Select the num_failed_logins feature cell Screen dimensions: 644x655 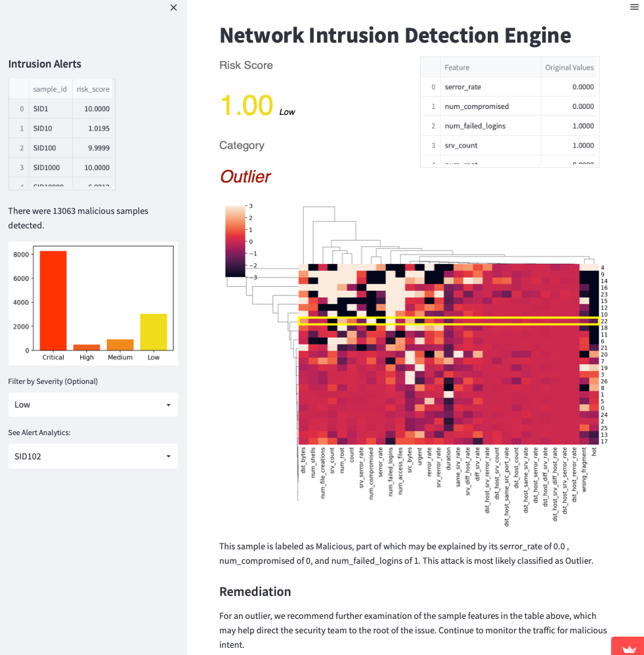[x=490, y=126]
